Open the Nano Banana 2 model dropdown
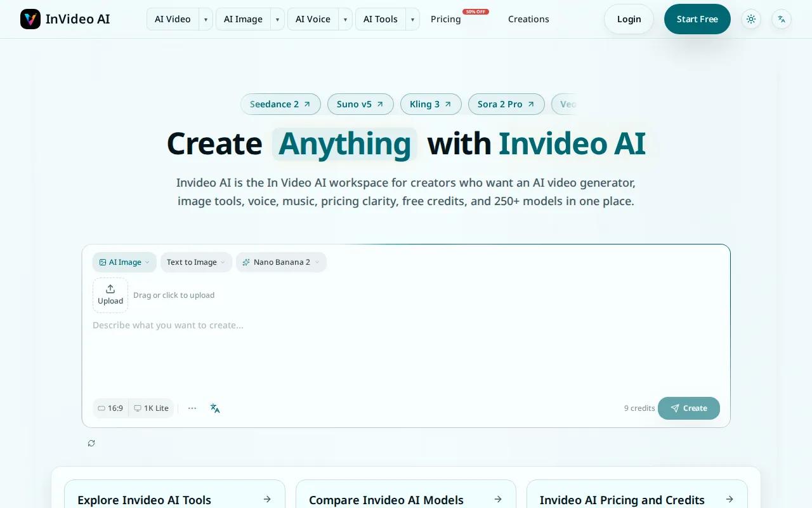 tap(281, 262)
